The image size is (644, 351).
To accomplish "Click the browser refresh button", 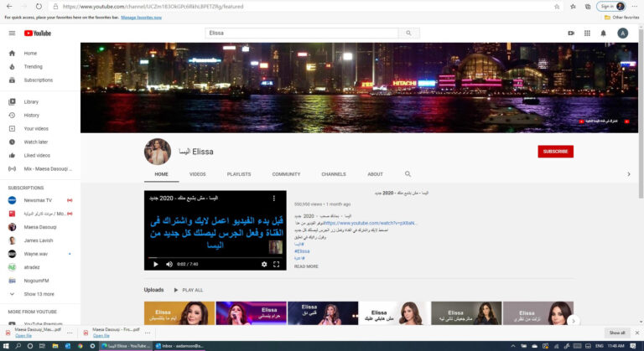I will [x=39, y=7].
